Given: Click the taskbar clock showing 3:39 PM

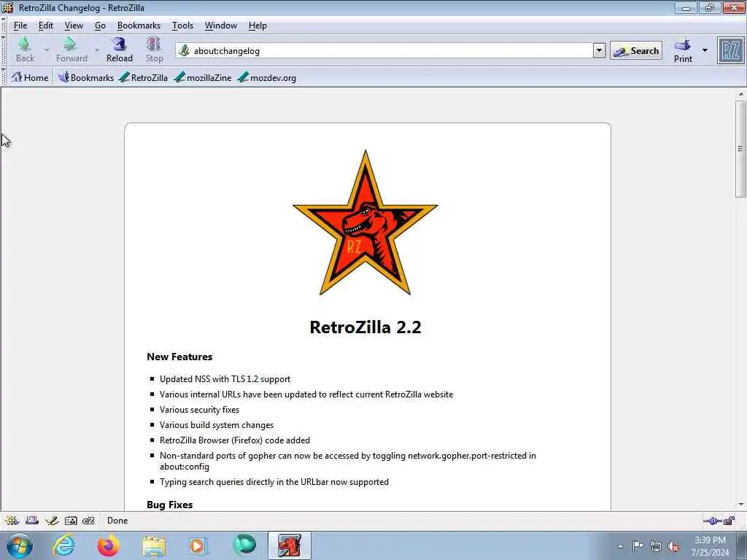Looking at the screenshot, I should coord(710,546).
